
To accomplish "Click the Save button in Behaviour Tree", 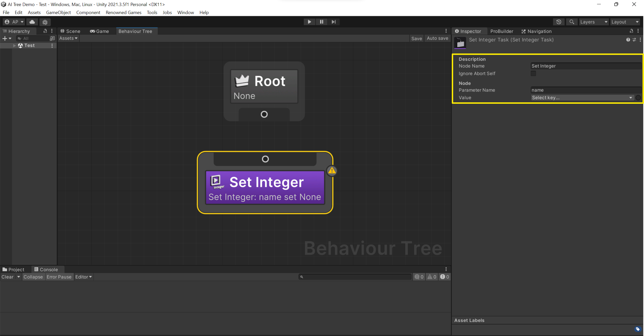I will 416,38.
